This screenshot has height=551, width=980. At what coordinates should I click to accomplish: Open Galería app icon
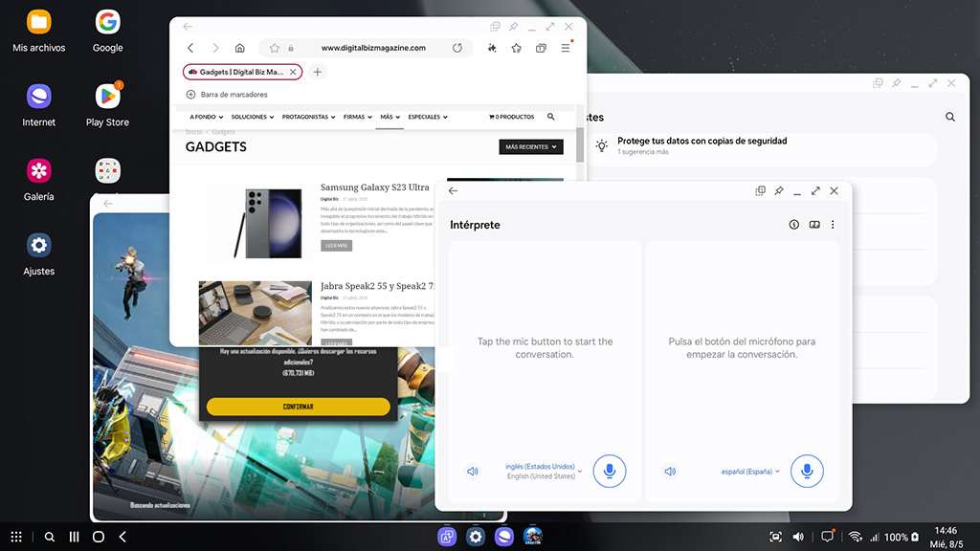pos(38,170)
